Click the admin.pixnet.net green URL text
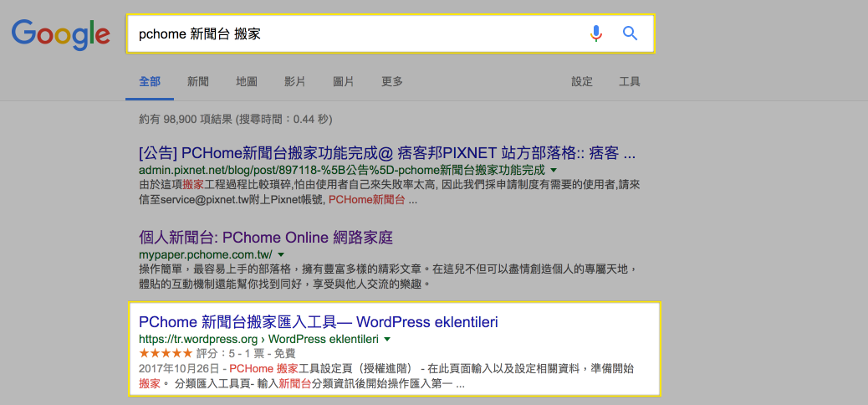Viewport: 868px width, 405px height. pyautogui.click(x=341, y=170)
